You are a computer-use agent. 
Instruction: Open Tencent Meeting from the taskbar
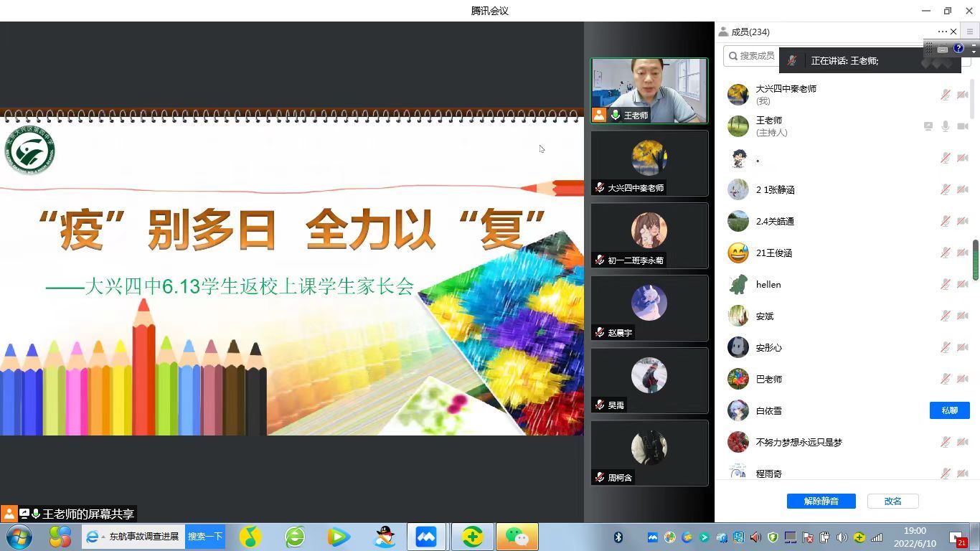pyautogui.click(x=425, y=537)
